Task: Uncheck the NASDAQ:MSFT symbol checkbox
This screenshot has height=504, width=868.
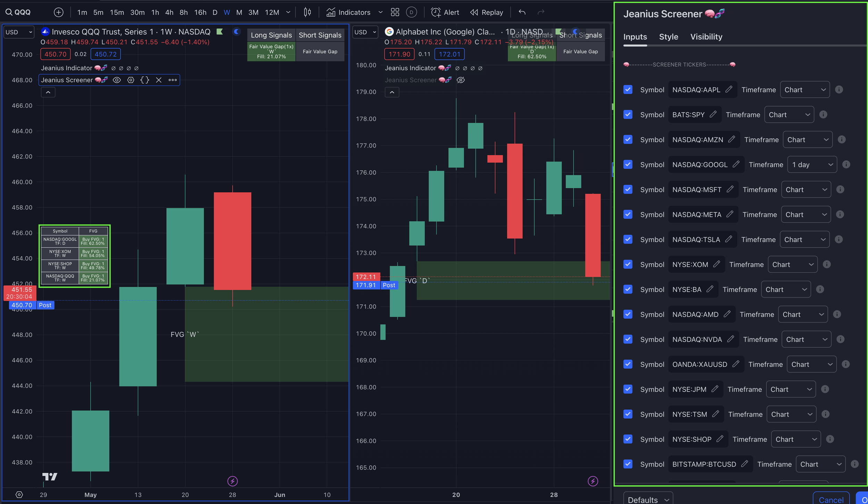Action: point(628,189)
